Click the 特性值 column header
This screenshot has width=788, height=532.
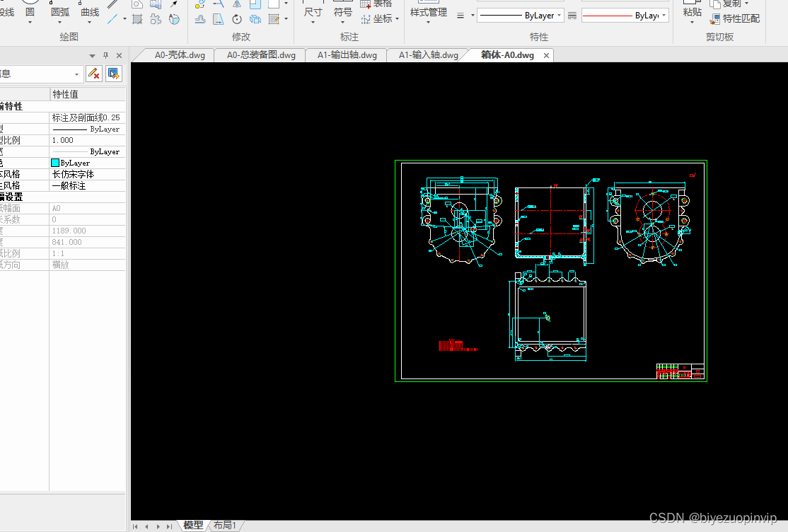pyautogui.click(x=88, y=94)
